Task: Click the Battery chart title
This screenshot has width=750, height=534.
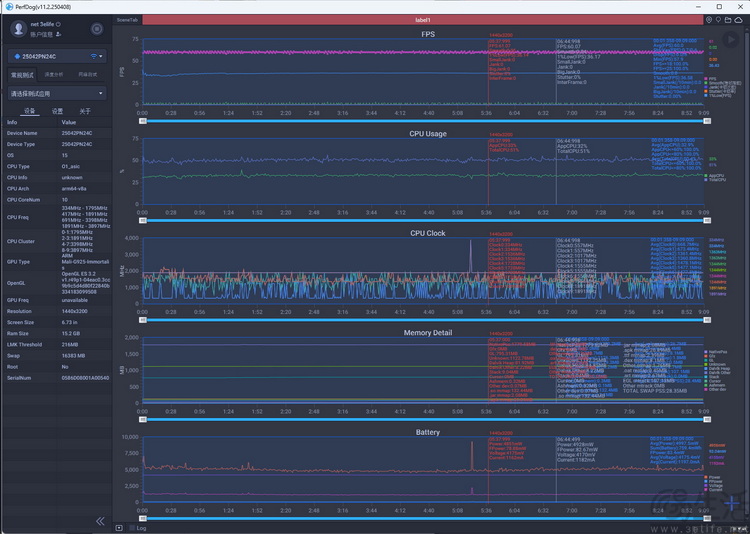Action: click(428, 432)
